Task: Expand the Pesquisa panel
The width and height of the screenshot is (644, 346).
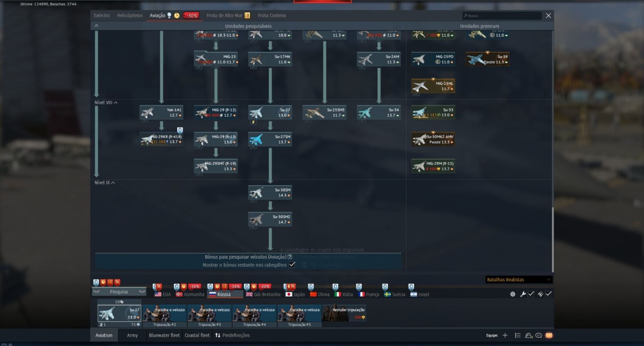Action: click(119, 292)
